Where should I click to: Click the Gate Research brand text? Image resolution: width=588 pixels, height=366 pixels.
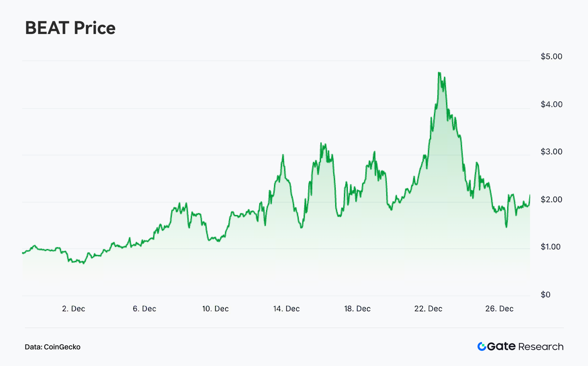525,346
